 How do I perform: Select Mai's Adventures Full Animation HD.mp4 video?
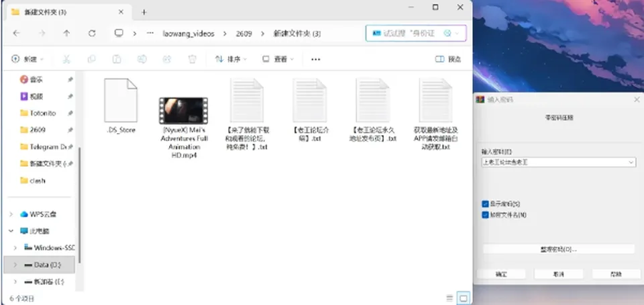tap(184, 128)
